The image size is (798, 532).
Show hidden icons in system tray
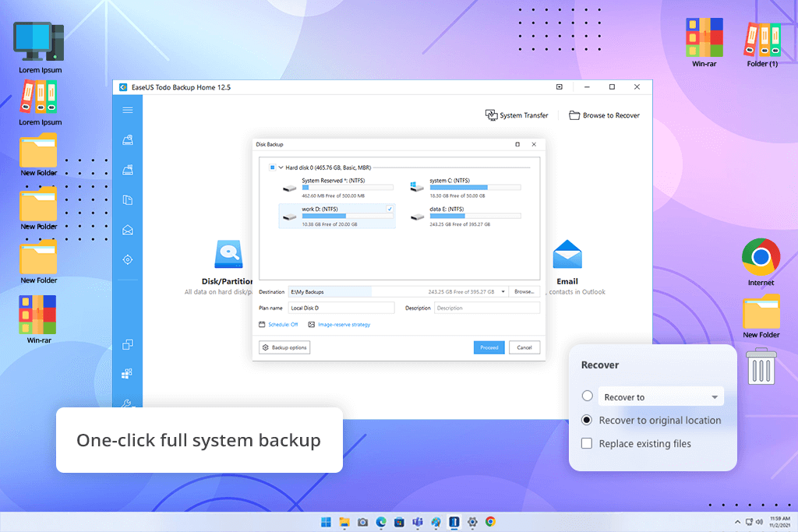point(737,522)
